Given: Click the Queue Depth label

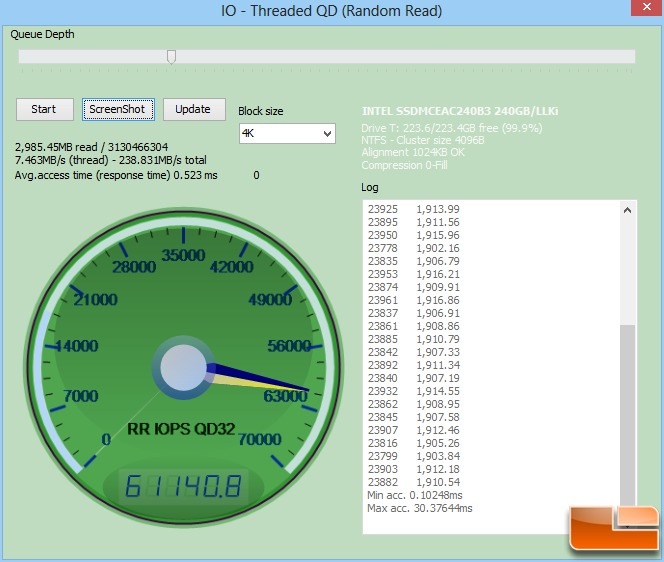Looking at the screenshot, I should click(42, 34).
